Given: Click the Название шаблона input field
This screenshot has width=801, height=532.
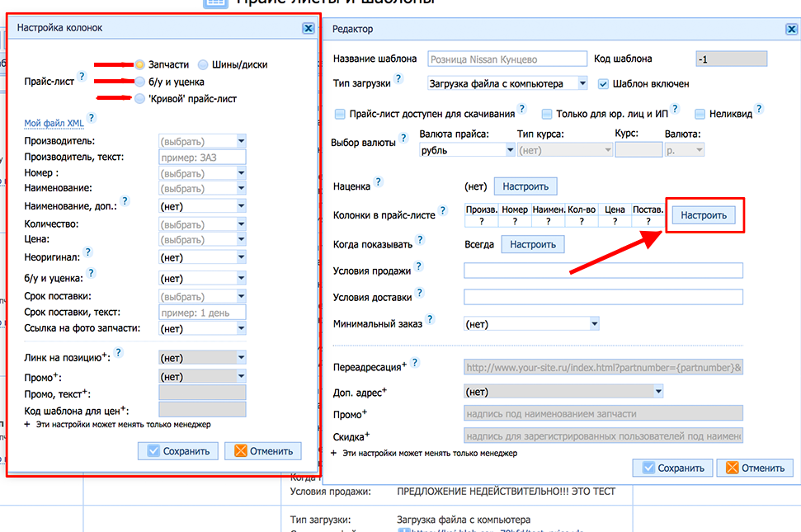Looking at the screenshot, I should tap(507, 59).
